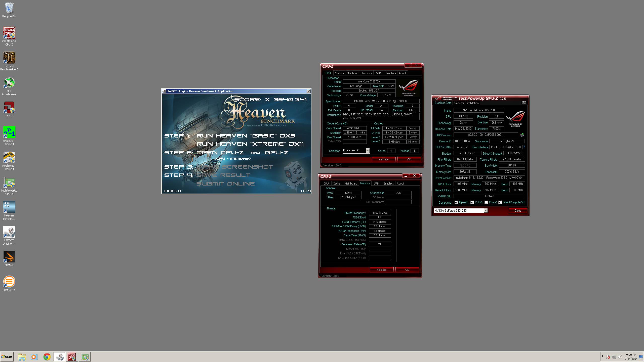
Task: Close the HWBOT Heaven Benchmark window
Action: click(x=308, y=91)
